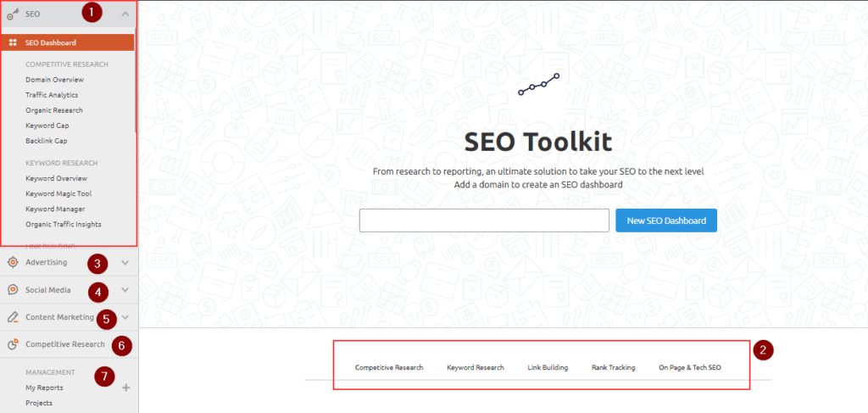Click the Advertising target icon
The image size is (868, 413).
13,262
